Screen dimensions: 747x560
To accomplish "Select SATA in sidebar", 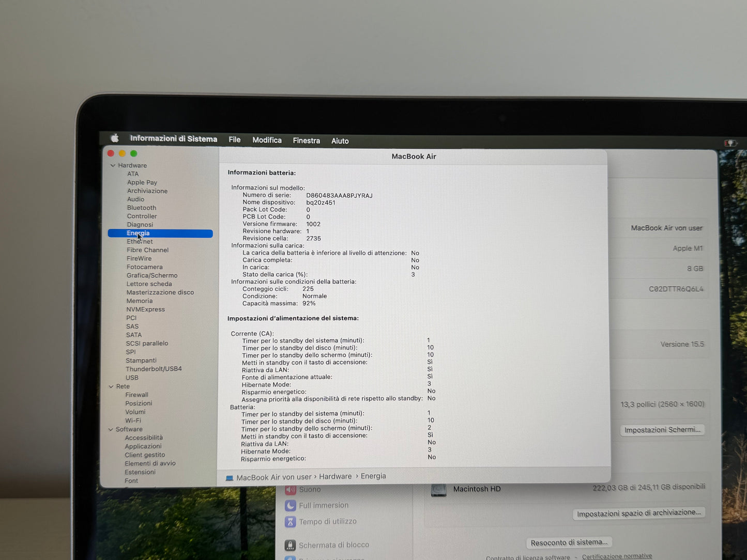I will click(x=134, y=335).
